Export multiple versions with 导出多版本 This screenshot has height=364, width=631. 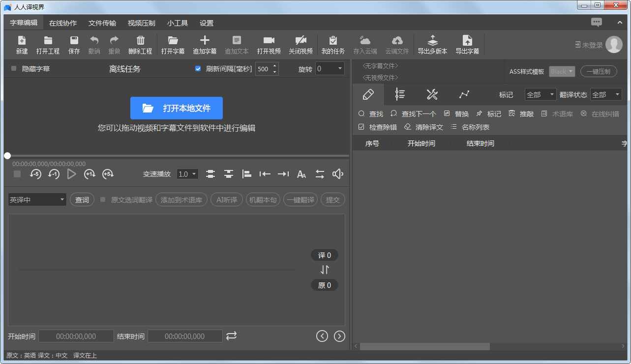(432, 45)
